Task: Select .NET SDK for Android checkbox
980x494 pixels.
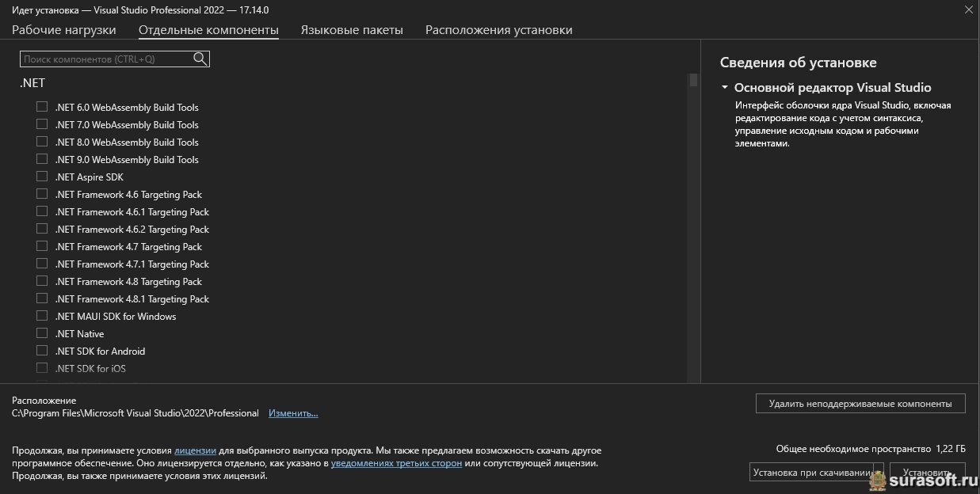Action: tap(42, 351)
